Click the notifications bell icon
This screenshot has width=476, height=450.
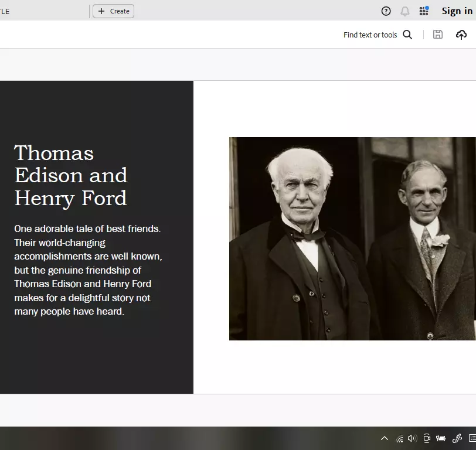[404, 11]
